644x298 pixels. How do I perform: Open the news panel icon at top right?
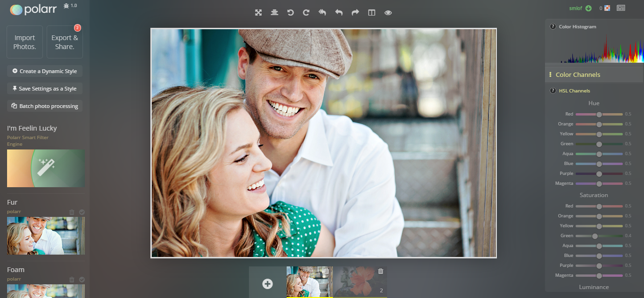(621, 8)
